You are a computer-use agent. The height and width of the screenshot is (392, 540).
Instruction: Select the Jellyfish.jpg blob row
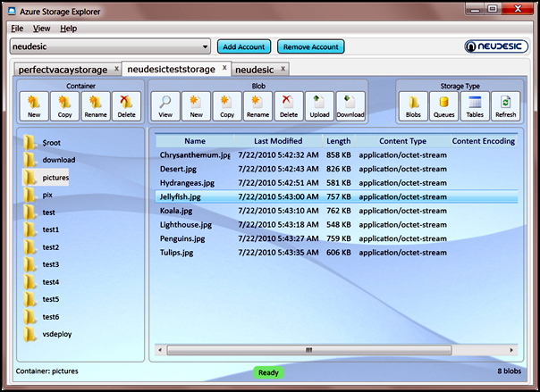pyautogui.click(x=336, y=196)
